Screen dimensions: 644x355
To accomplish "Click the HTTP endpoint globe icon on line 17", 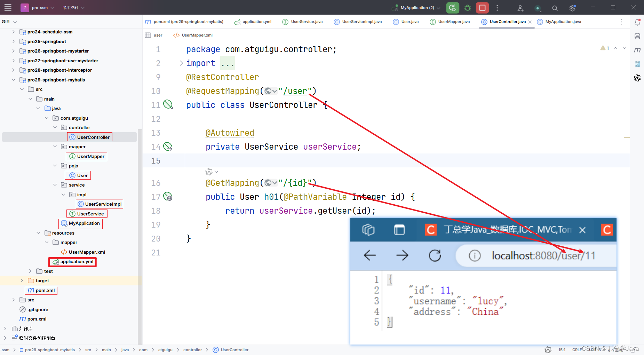I will tap(168, 197).
